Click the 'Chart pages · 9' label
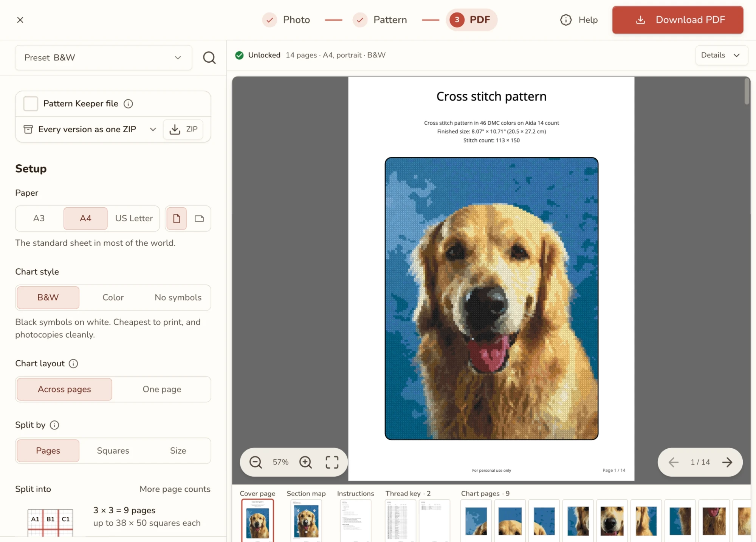 (x=485, y=493)
